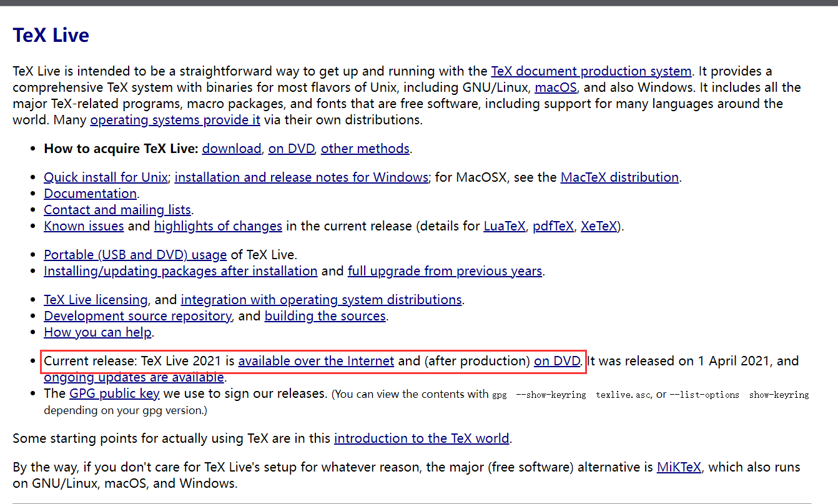
Task: Open the operating systems provide it link
Action: click(x=175, y=120)
